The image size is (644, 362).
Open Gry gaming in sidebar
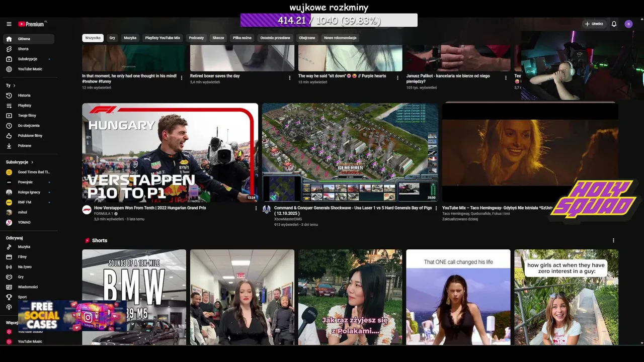28,277
